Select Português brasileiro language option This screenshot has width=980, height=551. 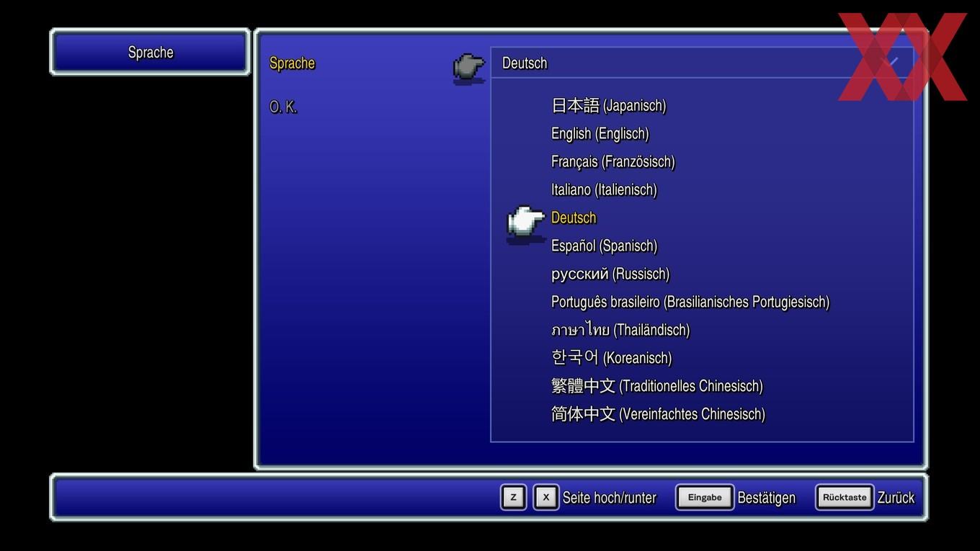pyautogui.click(x=690, y=303)
